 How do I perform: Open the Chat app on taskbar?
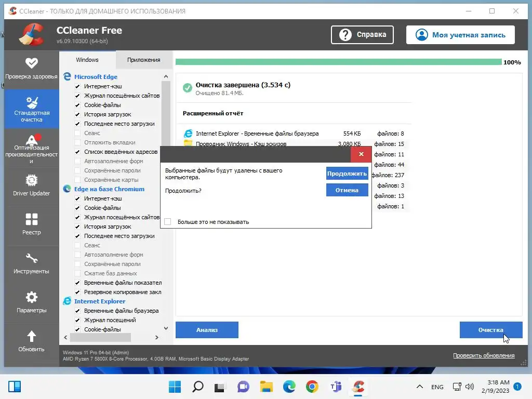point(243,387)
